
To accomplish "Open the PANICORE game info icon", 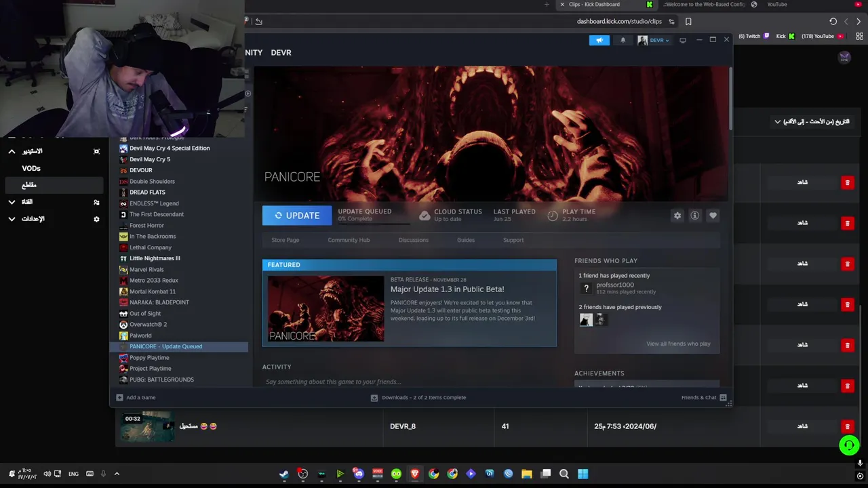I will tap(694, 216).
